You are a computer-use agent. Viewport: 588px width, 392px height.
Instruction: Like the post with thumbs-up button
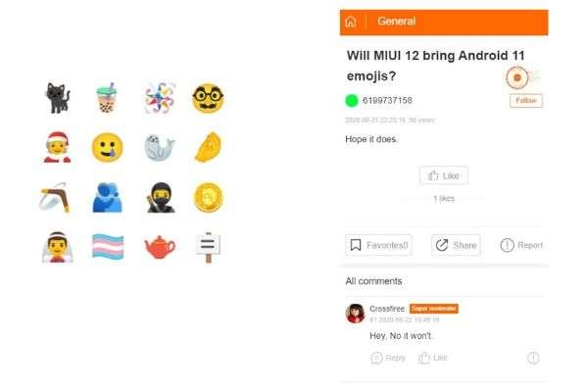click(444, 175)
